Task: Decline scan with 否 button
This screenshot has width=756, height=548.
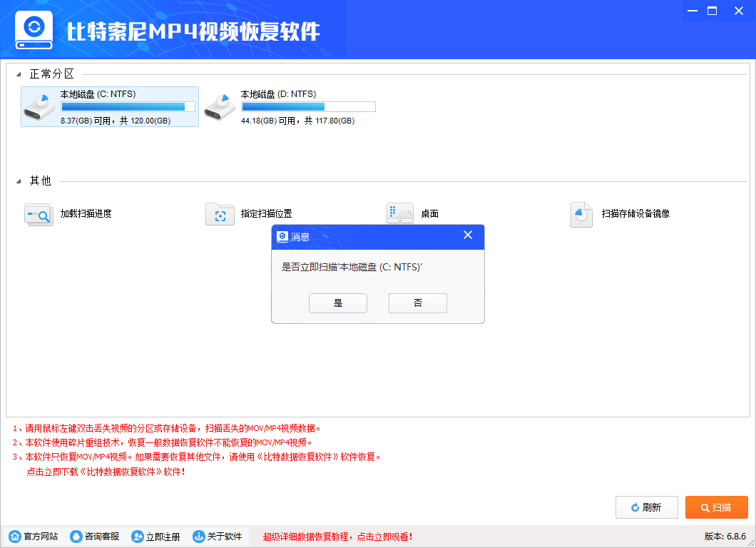Action: point(417,303)
